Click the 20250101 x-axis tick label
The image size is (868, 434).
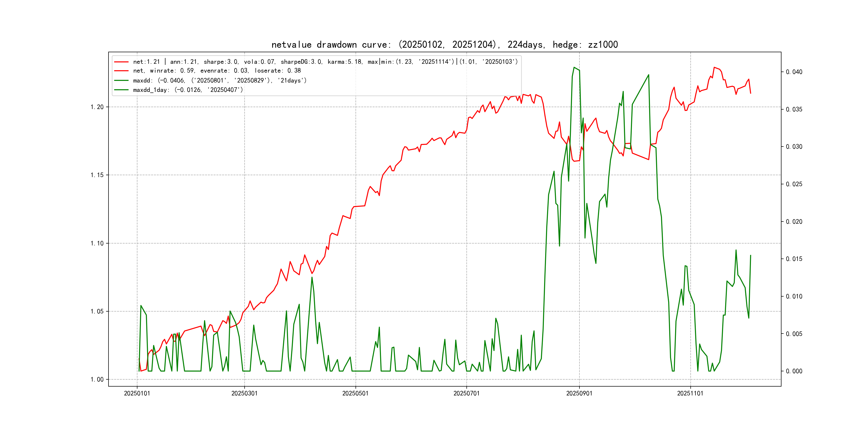[137, 394]
